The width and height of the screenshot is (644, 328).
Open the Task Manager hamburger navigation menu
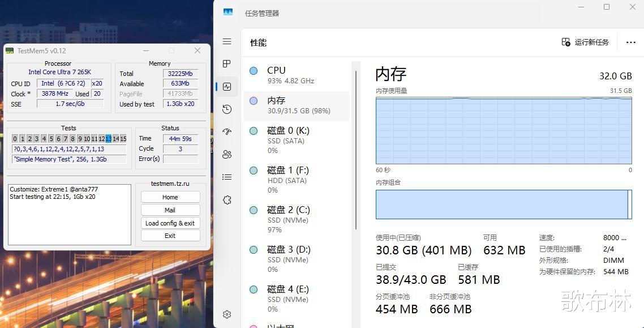pos(227,41)
